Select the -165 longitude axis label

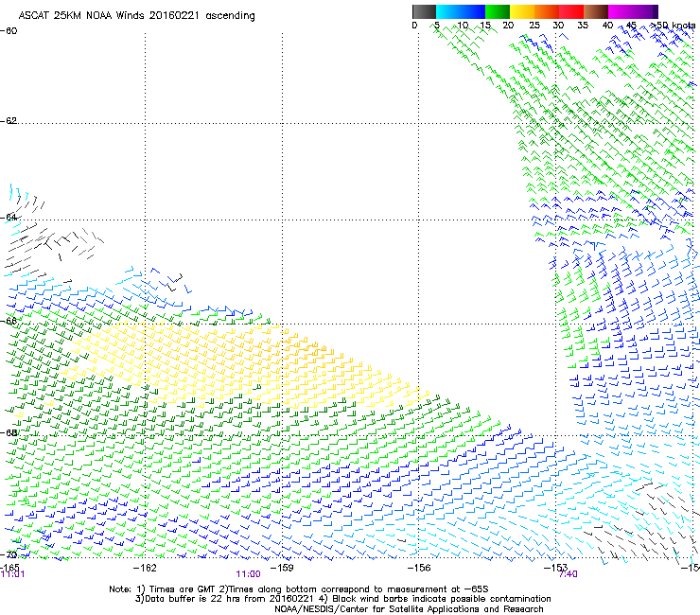coord(9,567)
